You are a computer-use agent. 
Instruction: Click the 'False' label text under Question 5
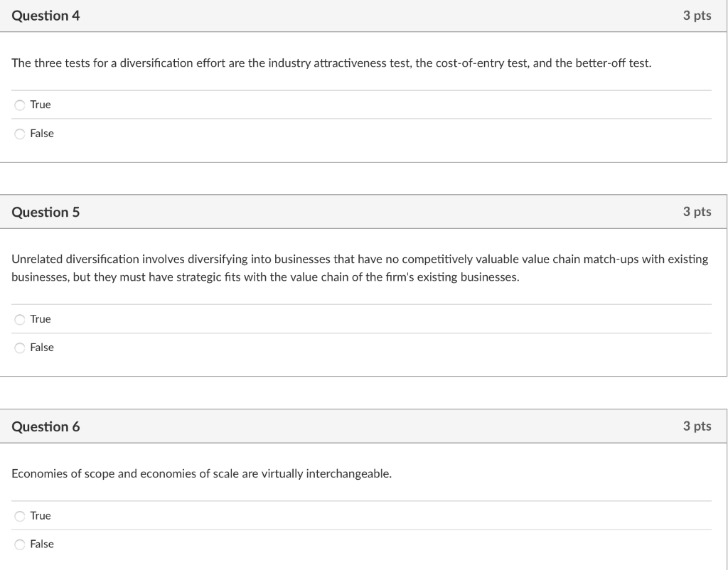tap(42, 348)
